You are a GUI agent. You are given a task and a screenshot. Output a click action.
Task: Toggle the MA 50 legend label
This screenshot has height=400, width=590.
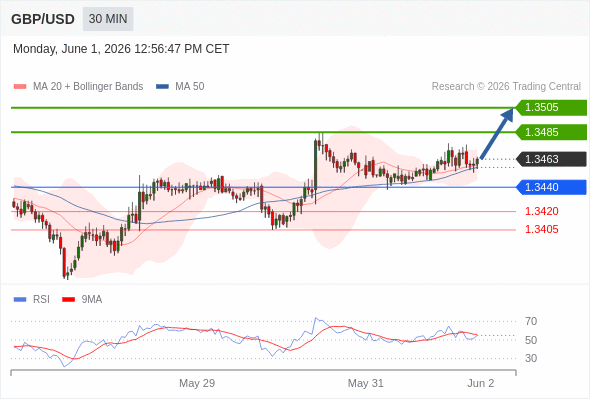pos(190,87)
